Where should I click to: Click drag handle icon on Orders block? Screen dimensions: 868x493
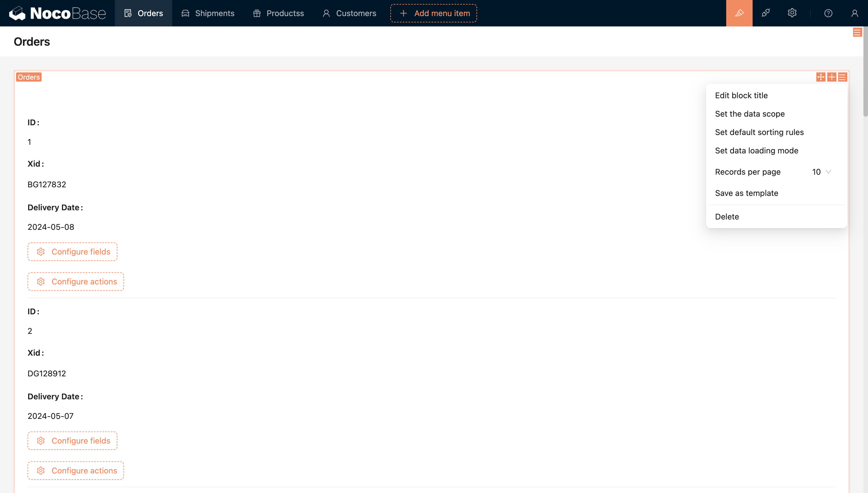click(821, 77)
